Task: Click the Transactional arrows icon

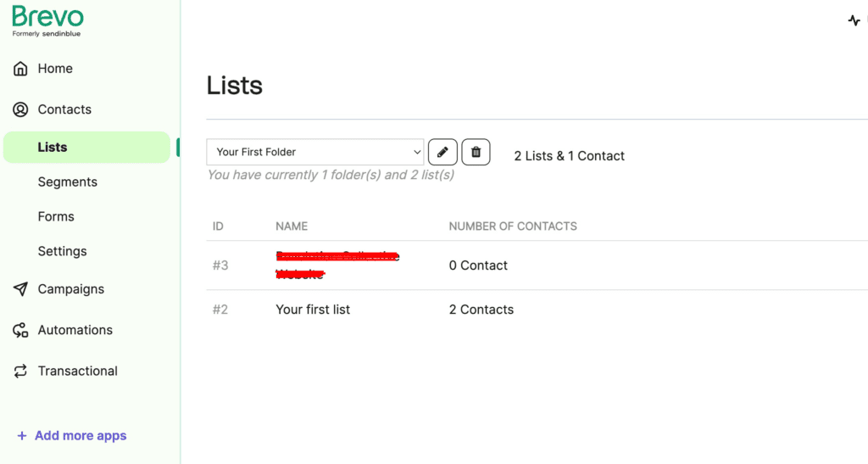Action: pyautogui.click(x=20, y=371)
